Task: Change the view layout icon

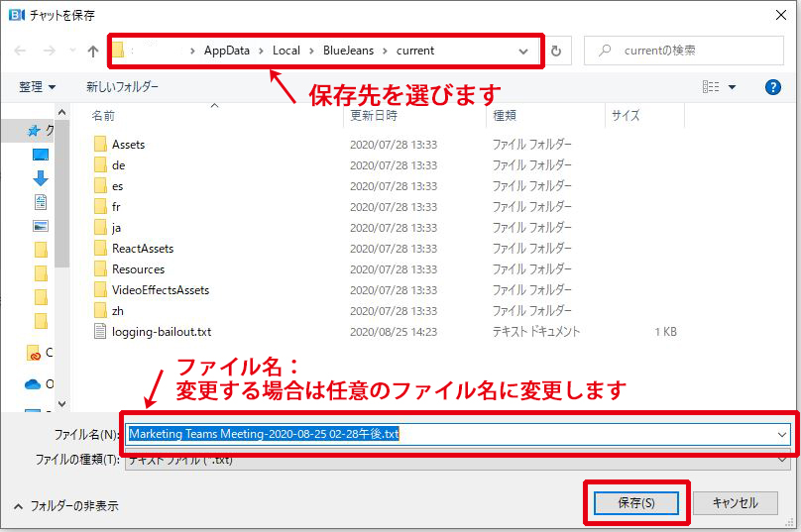Action: click(711, 87)
